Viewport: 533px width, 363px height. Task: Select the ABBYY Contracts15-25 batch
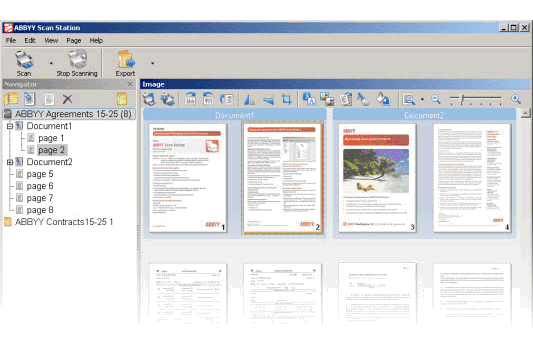(64, 222)
